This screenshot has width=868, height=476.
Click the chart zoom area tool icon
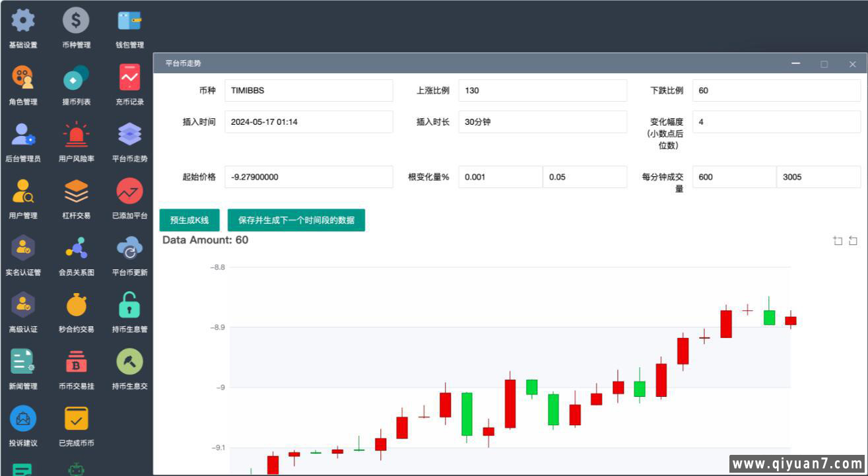coord(838,241)
